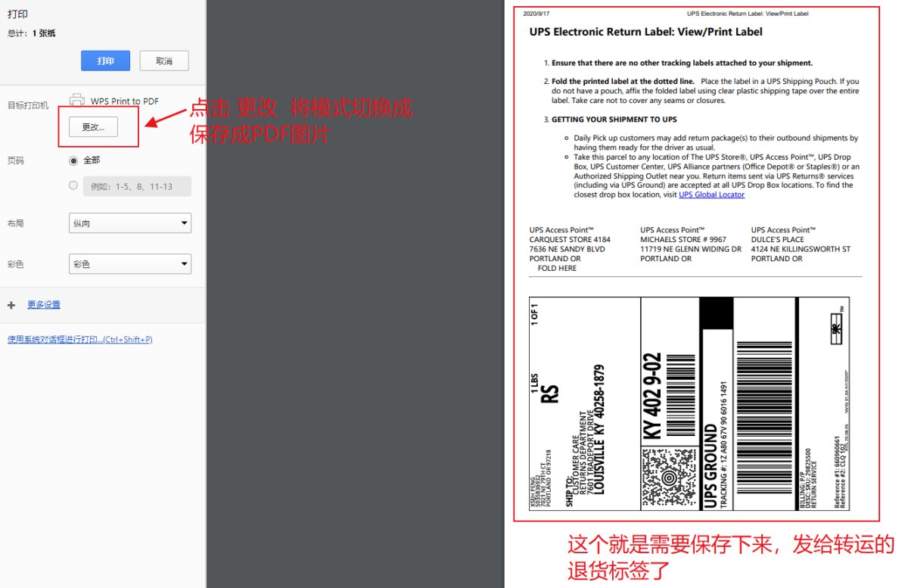Click the page range field 例如: 1-5、8、11-13

click(137, 186)
